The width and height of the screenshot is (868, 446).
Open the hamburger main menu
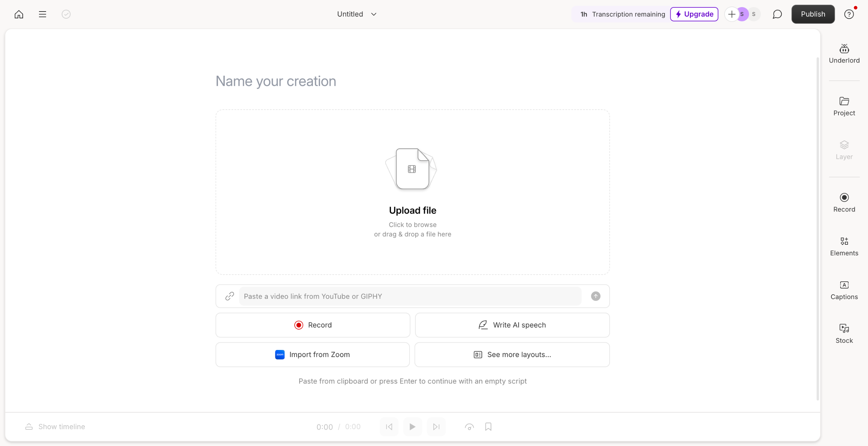click(42, 14)
